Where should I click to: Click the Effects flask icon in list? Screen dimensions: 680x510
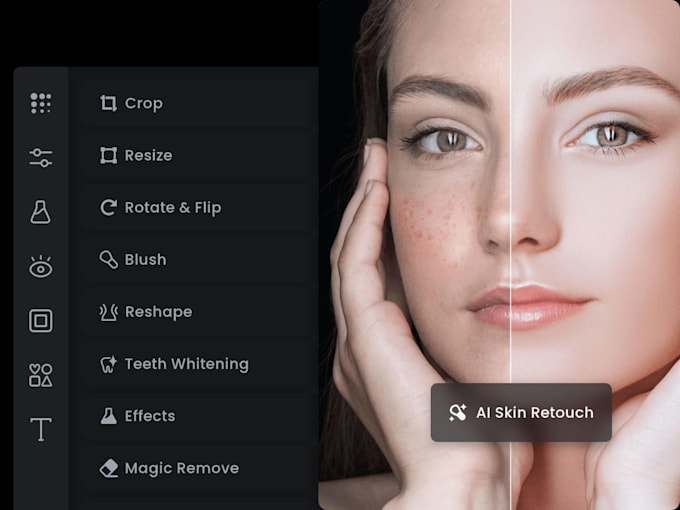coord(108,416)
